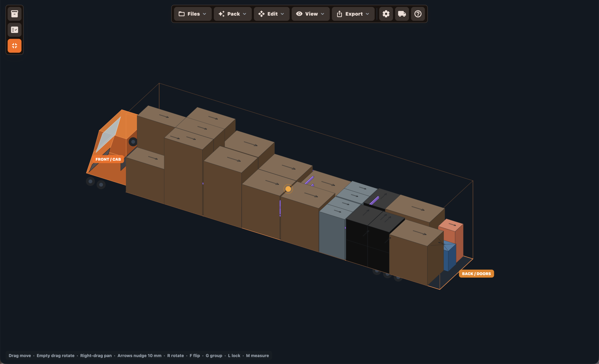Open help question mark icon
Screen dimensions: 599x364
point(418,14)
